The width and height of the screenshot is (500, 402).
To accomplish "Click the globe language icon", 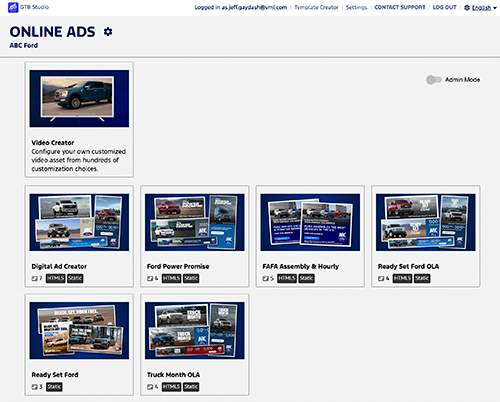I will (x=467, y=8).
